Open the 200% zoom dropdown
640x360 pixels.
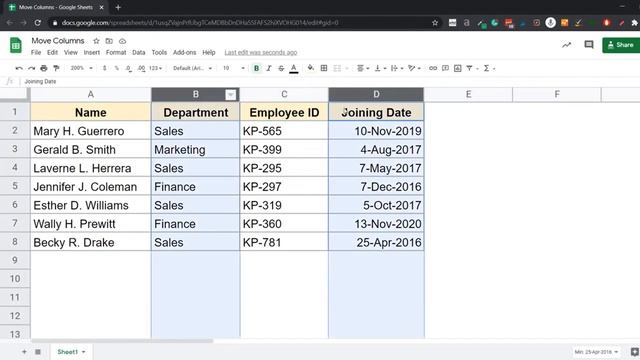(81, 68)
